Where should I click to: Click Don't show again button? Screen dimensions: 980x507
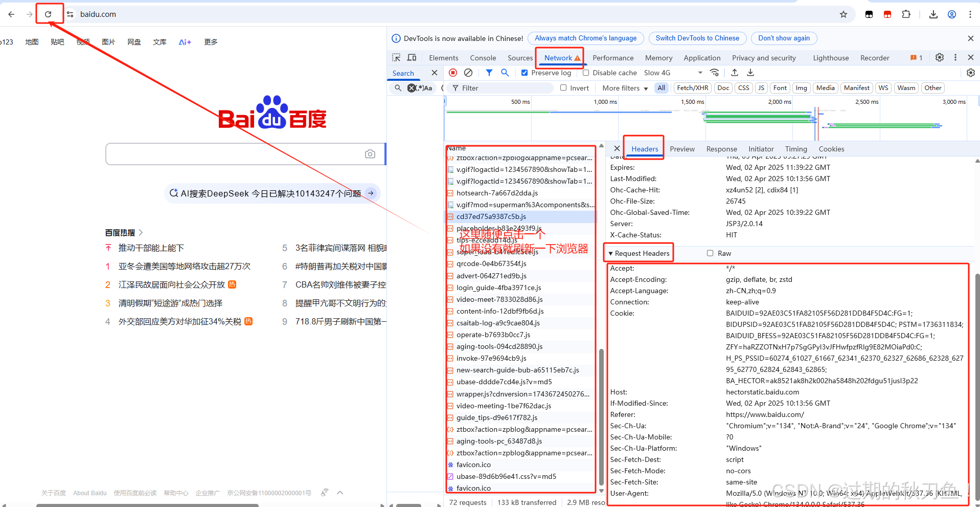784,38
